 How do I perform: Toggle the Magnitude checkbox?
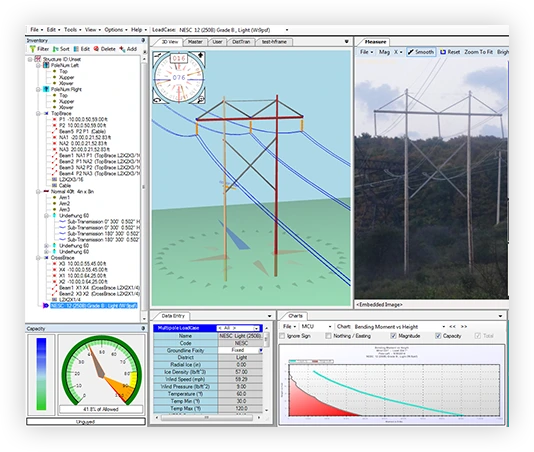click(x=394, y=336)
